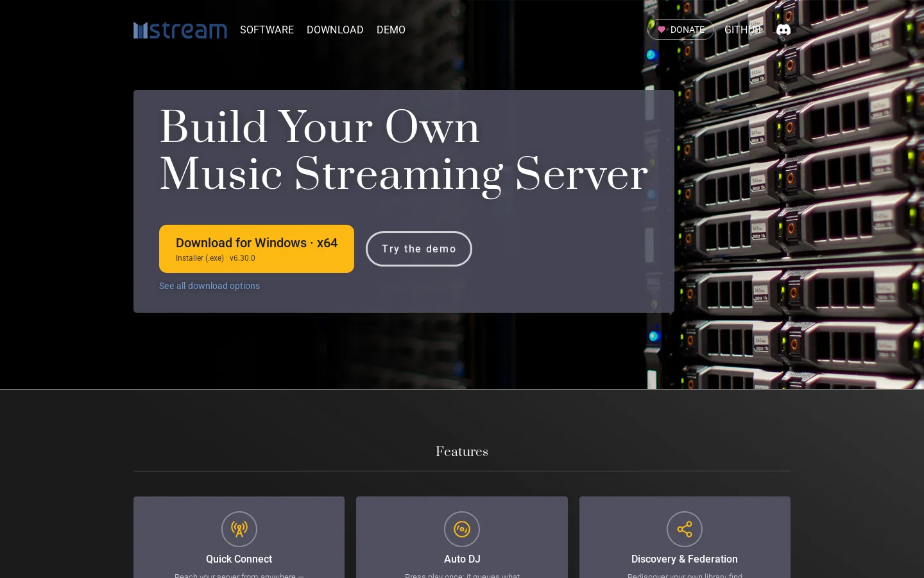
Task: Open the GITHUB nav link
Action: (x=742, y=30)
